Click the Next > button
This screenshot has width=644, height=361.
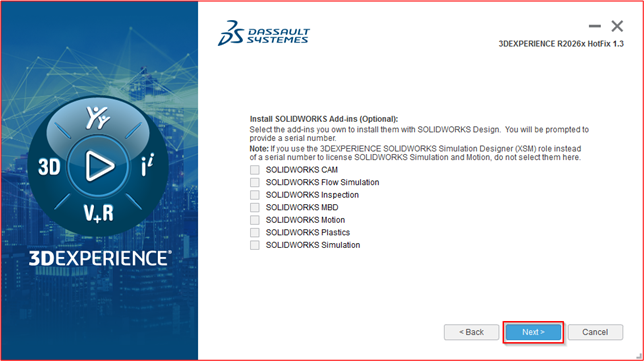point(533,332)
